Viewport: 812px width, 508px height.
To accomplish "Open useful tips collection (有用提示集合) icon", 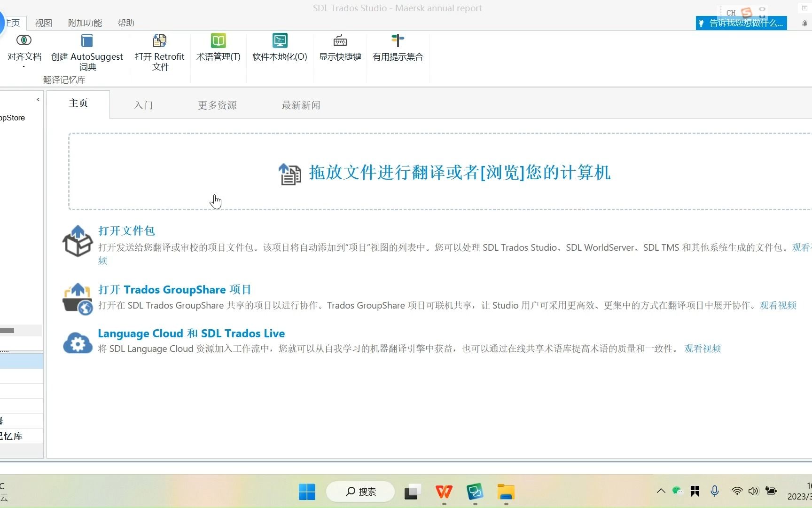I will coord(398,40).
